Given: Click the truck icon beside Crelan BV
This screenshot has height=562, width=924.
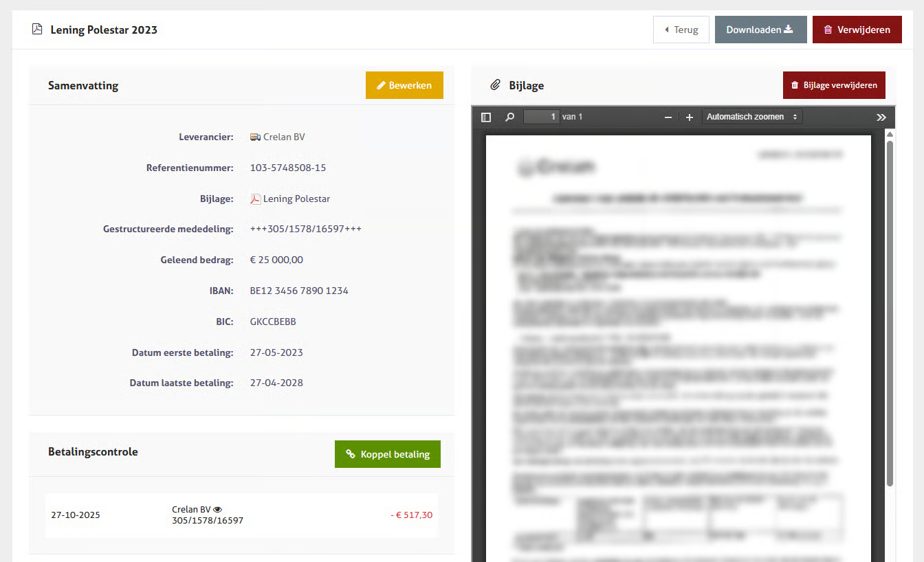Looking at the screenshot, I should pyautogui.click(x=255, y=137).
